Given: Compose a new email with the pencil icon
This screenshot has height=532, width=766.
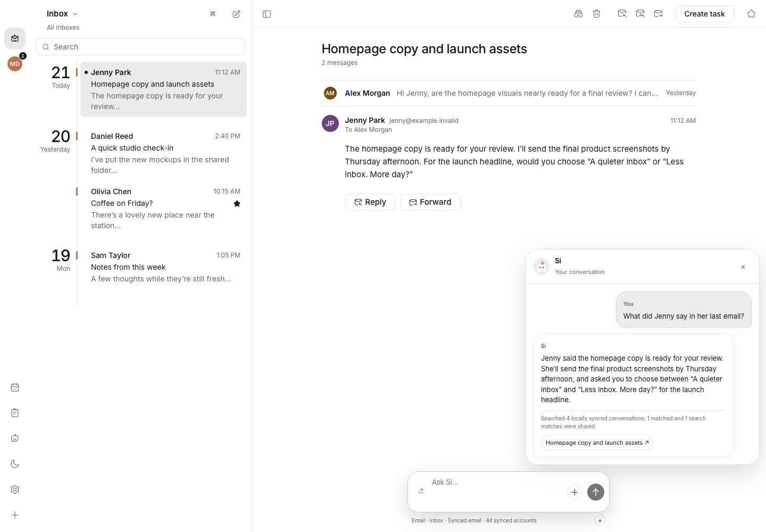Looking at the screenshot, I should (236, 14).
